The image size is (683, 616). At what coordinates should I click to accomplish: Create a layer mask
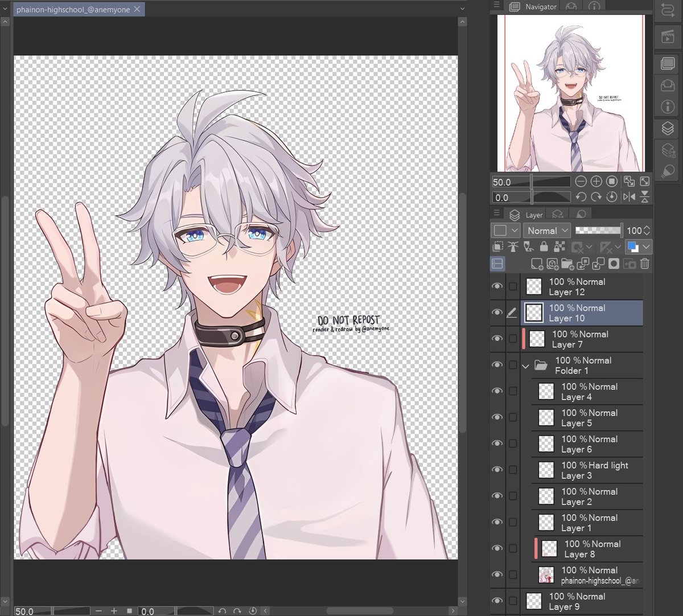click(x=615, y=264)
